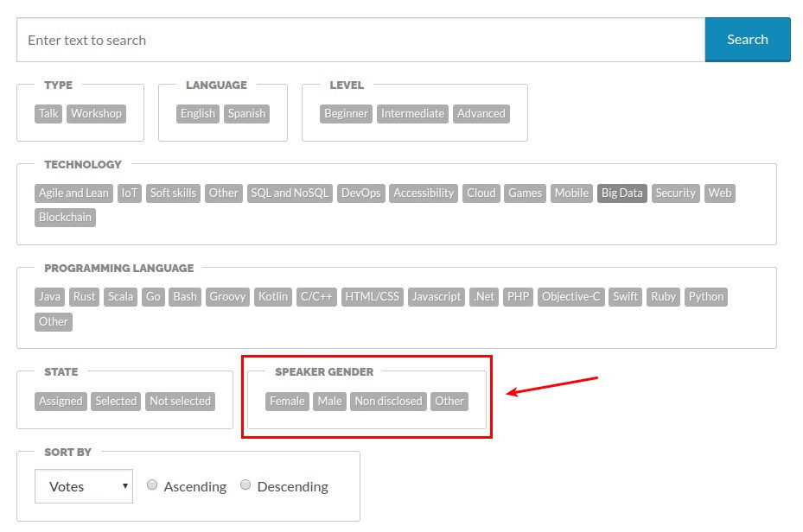Open the Sort By votes dropdown
803x532 pixels.
(x=83, y=486)
